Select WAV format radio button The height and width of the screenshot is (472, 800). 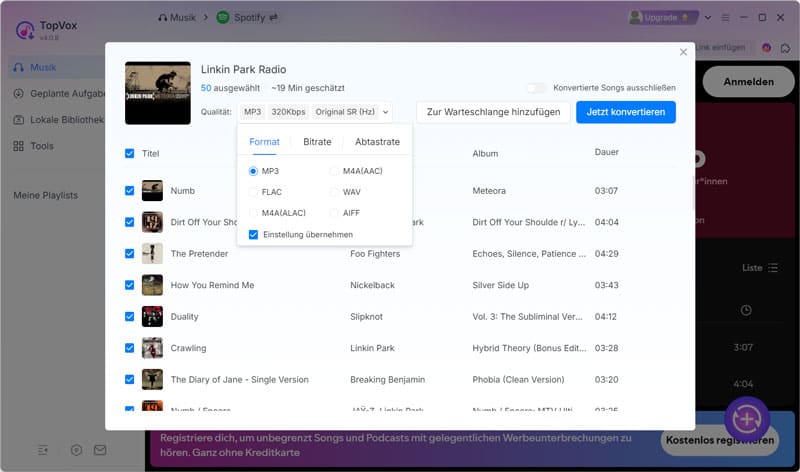[x=334, y=192]
